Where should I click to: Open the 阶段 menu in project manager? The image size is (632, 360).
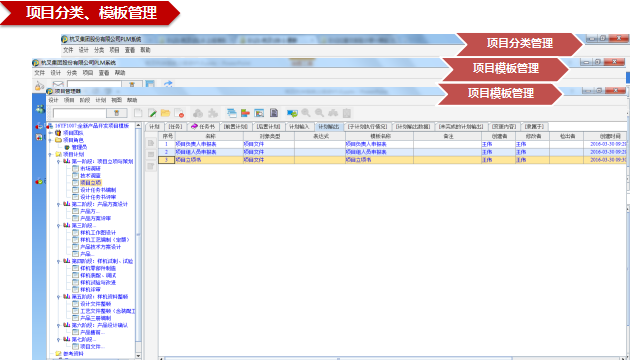(x=85, y=100)
